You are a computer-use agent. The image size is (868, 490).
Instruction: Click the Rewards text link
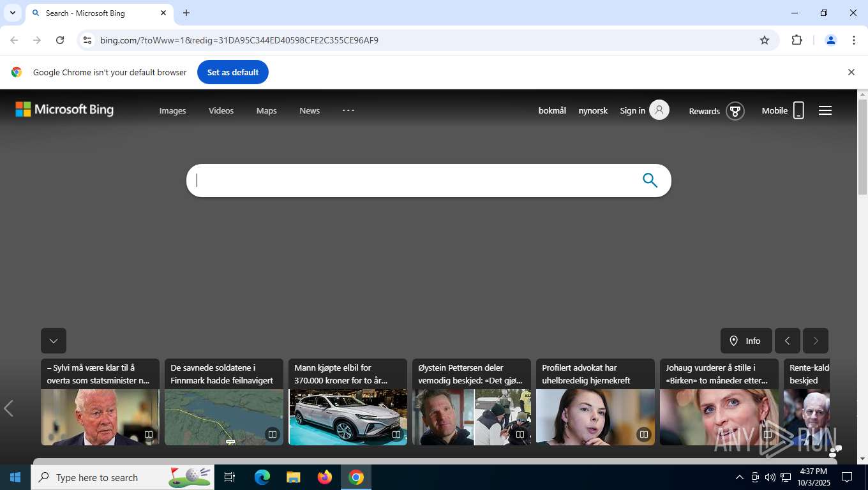pyautogui.click(x=705, y=111)
